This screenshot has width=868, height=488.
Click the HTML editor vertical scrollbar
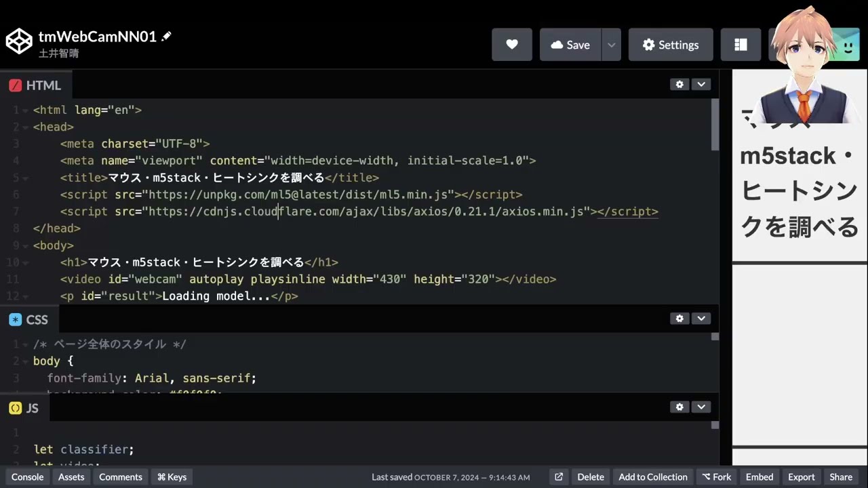coord(715,125)
